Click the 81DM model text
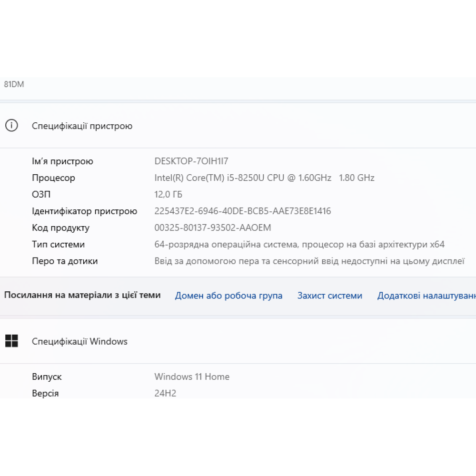Viewport: 476px width, 476px height. click(x=14, y=84)
